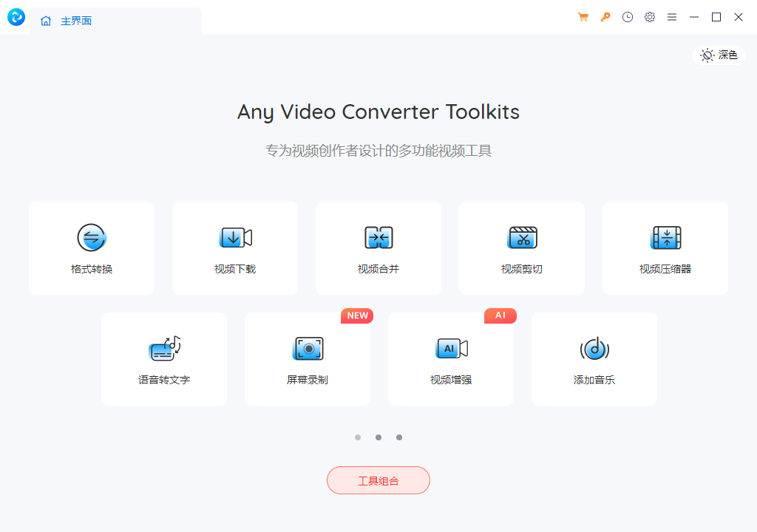The height and width of the screenshot is (532, 757).
Task: Click the "Any Video Converter Toolkits" title
Action: point(378,112)
